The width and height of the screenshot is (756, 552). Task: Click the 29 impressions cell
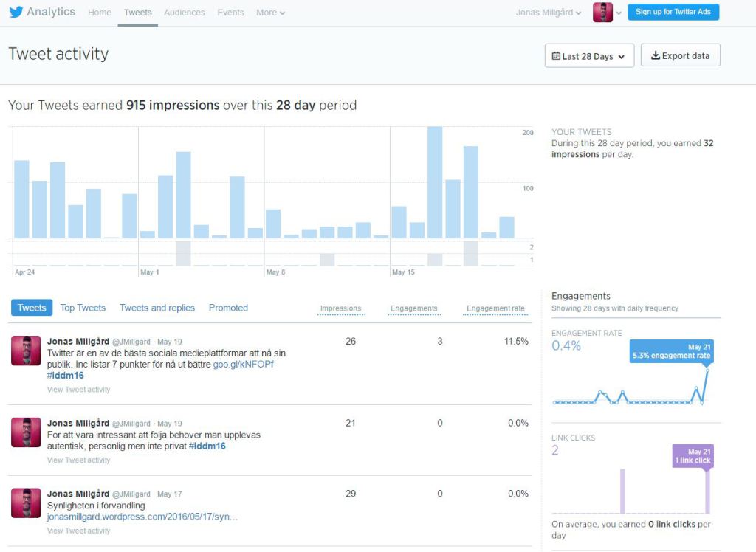click(x=351, y=494)
